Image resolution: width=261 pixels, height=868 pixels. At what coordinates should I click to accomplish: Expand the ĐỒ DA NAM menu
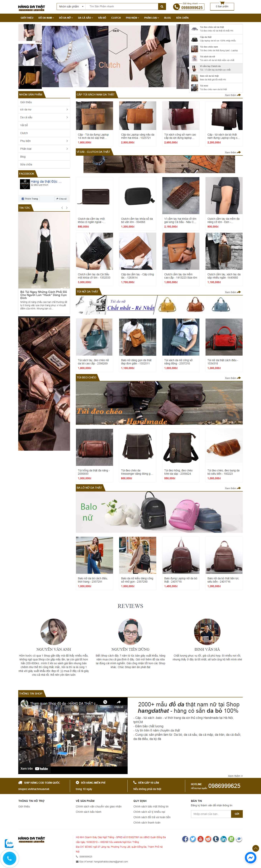pyautogui.click(x=46, y=17)
